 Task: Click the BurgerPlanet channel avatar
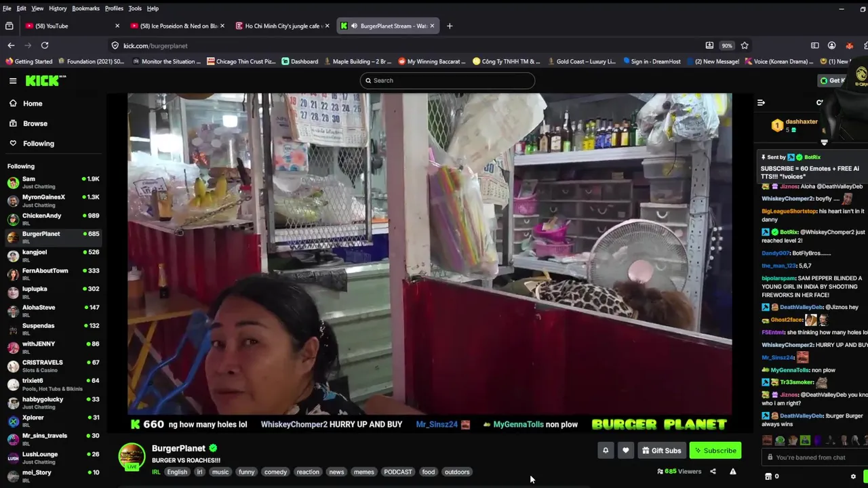point(132,457)
